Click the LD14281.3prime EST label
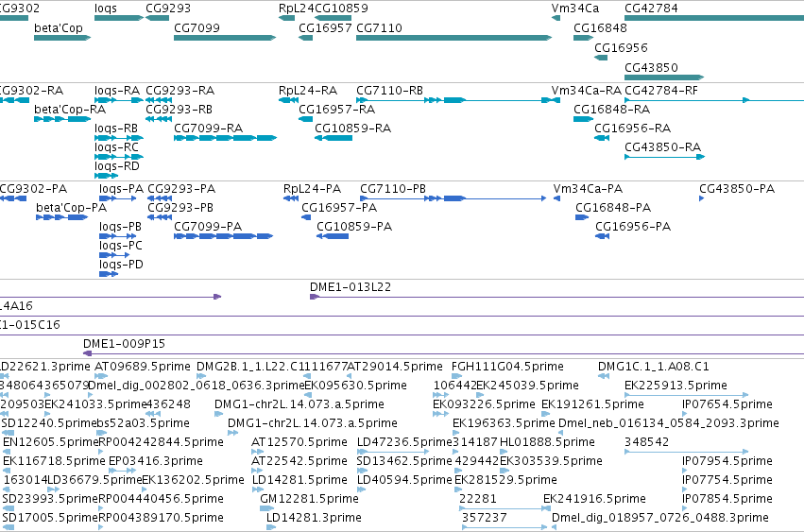 pyautogui.click(x=314, y=518)
